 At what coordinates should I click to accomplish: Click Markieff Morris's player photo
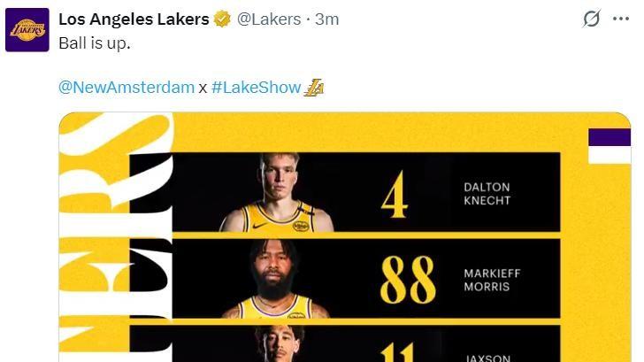point(275,279)
